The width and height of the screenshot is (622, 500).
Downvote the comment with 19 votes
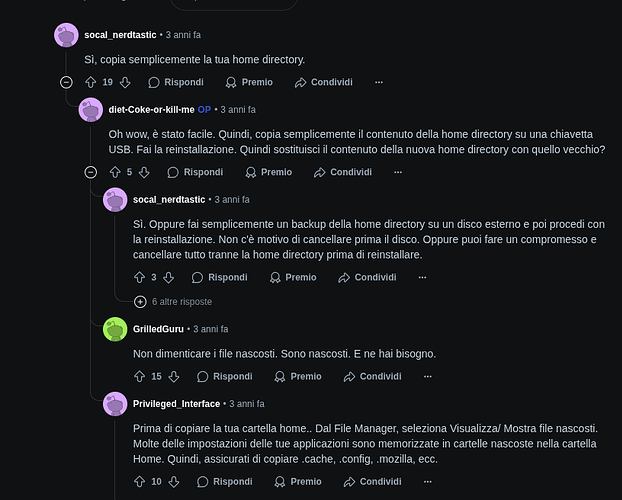pos(125,82)
